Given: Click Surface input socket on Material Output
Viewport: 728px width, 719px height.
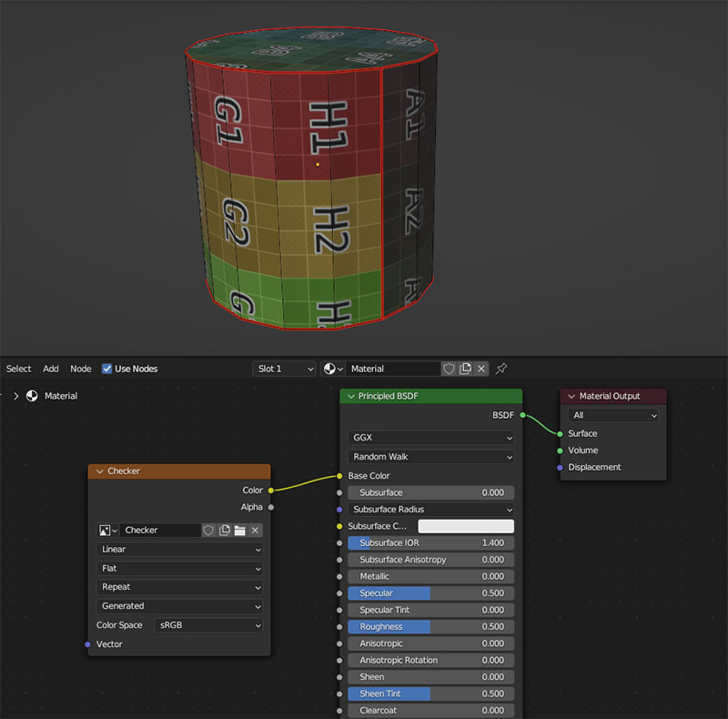Looking at the screenshot, I should coord(560,434).
